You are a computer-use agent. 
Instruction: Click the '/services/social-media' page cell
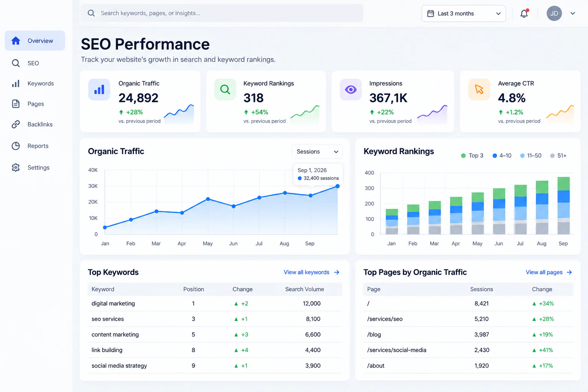397,350
